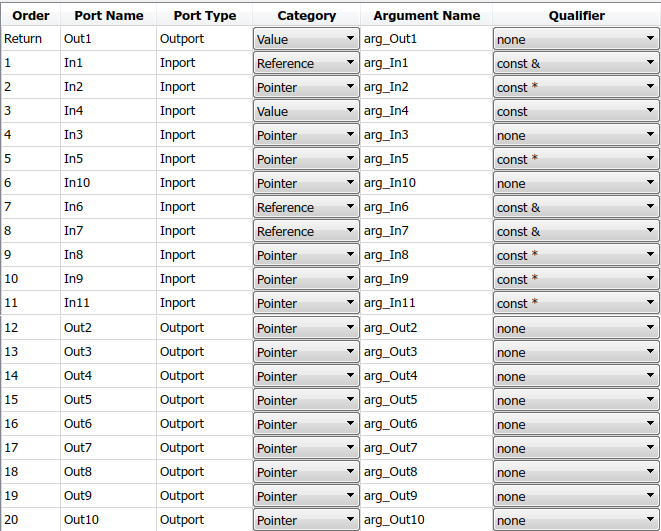Open Category dropdown for Out1 return row
The height and width of the screenshot is (531, 661).
point(305,39)
